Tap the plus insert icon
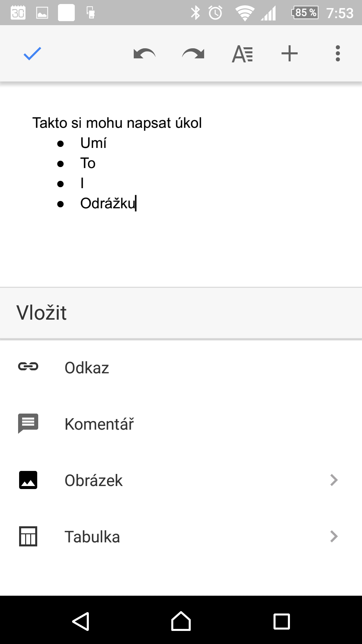Screen dimensions: 362x644 [290, 54]
